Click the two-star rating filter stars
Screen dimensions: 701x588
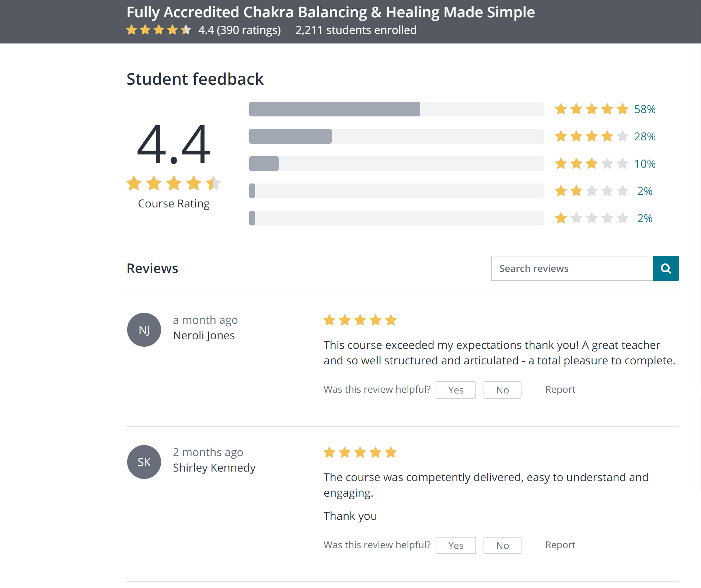pyautogui.click(x=592, y=191)
